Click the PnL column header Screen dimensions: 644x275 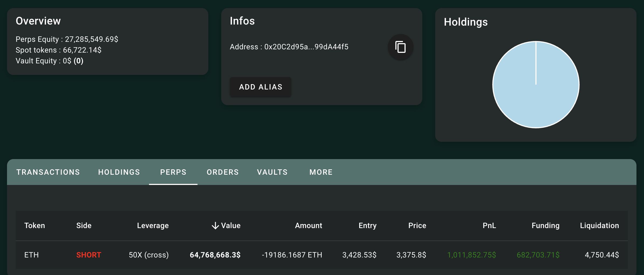[x=489, y=225]
